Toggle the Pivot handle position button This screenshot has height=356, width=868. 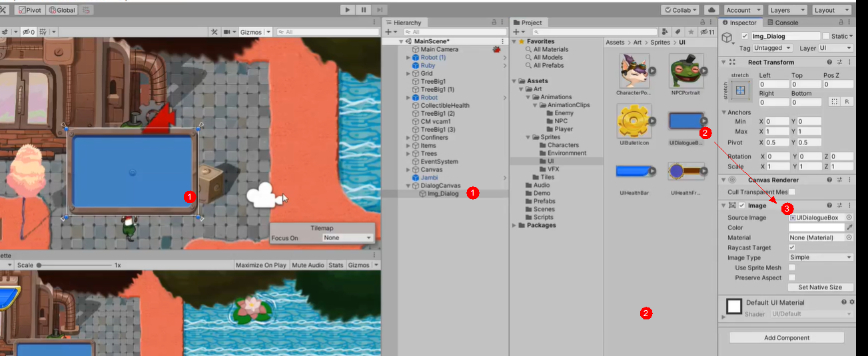click(29, 11)
